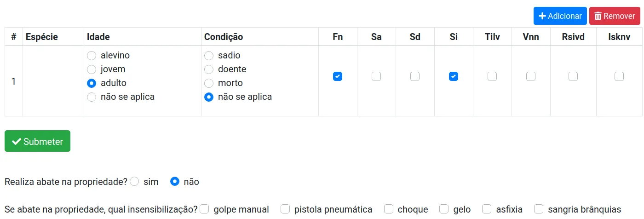
Task: Check the golpe manual option
Action: click(205, 209)
